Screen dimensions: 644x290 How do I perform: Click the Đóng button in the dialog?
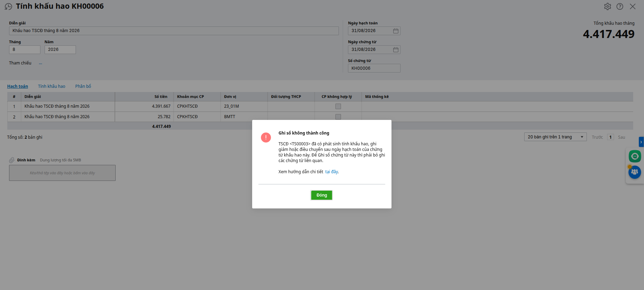pyautogui.click(x=321, y=195)
